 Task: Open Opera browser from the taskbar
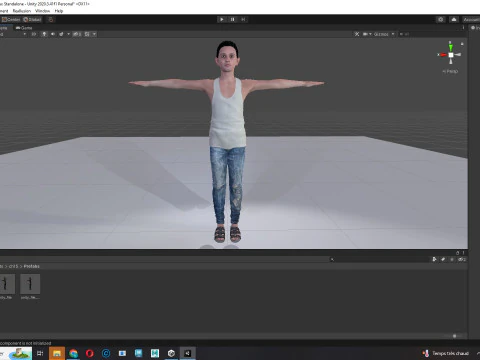click(90, 353)
